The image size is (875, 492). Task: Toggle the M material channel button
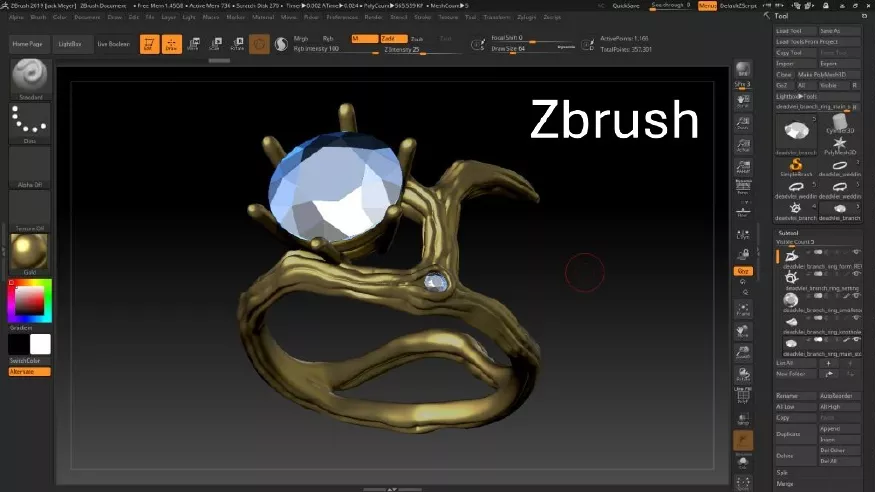pyautogui.click(x=364, y=38)
